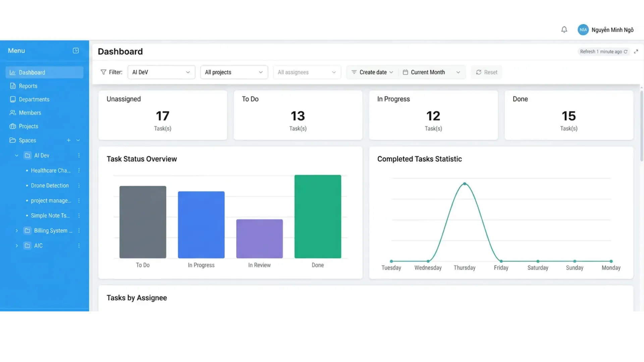This screenshot has width=644, height=362.
Task: Open AI Dev folder options menu
Action: (79, 156)
